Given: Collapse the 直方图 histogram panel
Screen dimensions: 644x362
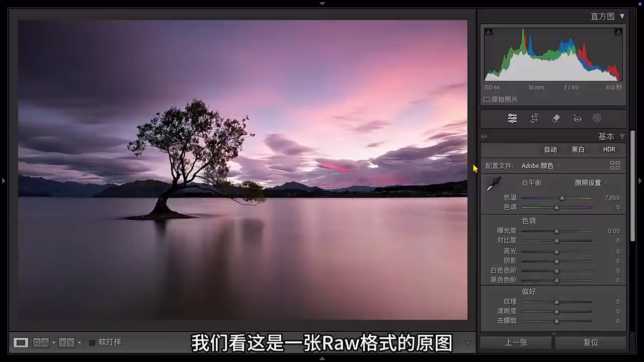Looking at the screenshot, I should pyautogui.click(x=622, y=17).
